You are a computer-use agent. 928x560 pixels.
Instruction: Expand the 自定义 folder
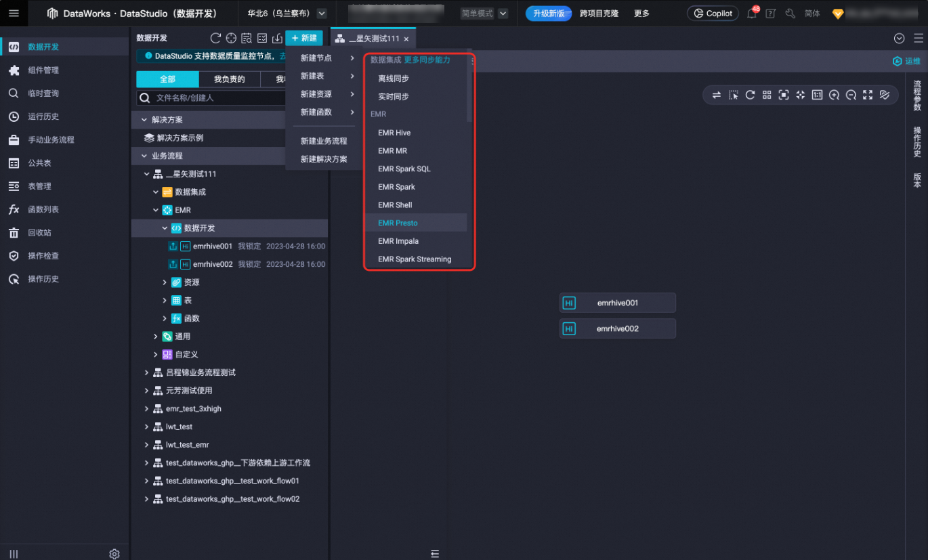click(x=155, y=354)
